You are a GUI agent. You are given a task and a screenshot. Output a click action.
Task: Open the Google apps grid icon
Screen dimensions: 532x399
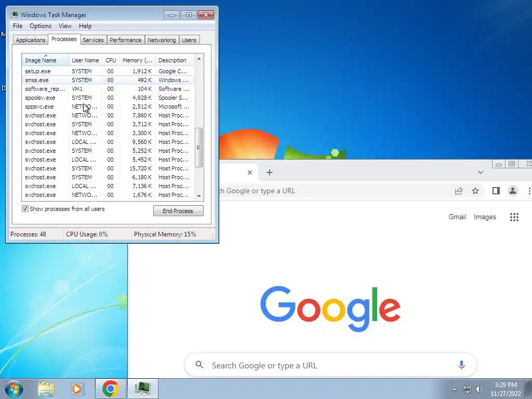coord(514,217)
